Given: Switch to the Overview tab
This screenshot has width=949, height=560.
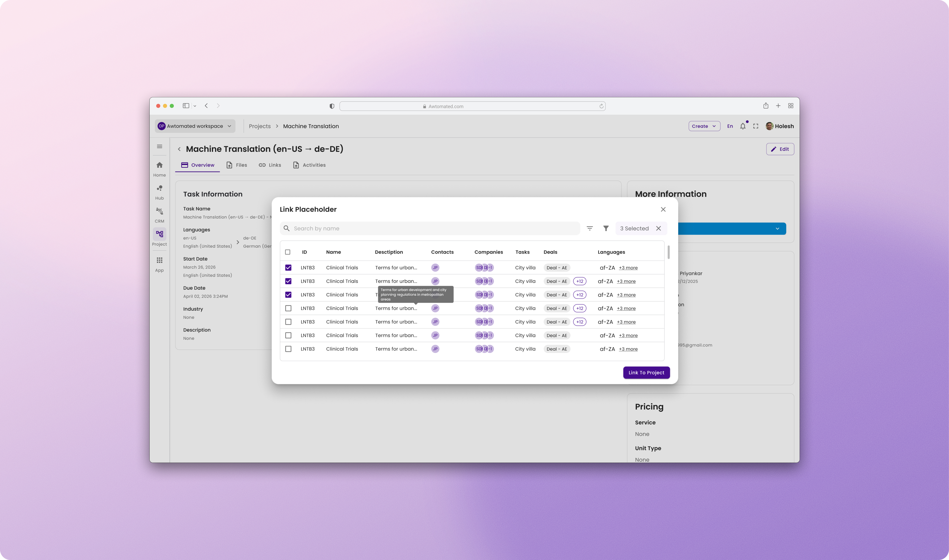Looking at the screenshot, I should 198,165.
